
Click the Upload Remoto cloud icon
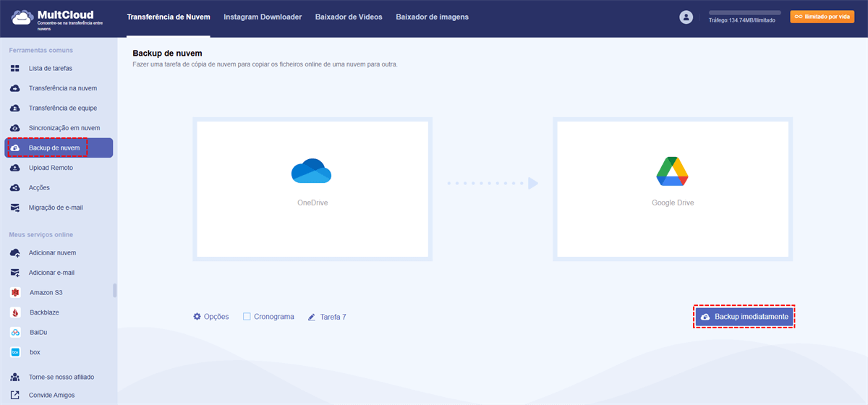(15, 168)
